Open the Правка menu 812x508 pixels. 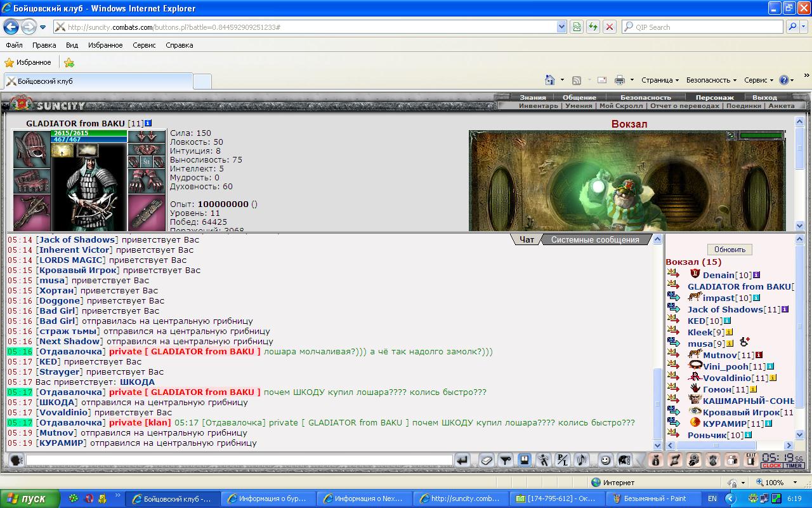point(44,45)
